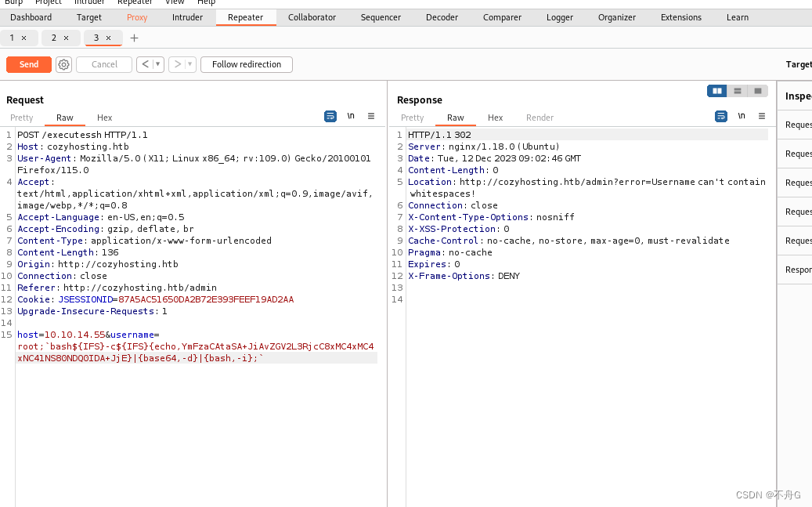The width and height of the screenshot is (812, 507).
Task: Close Repeater tab 1
Action: 23,38
